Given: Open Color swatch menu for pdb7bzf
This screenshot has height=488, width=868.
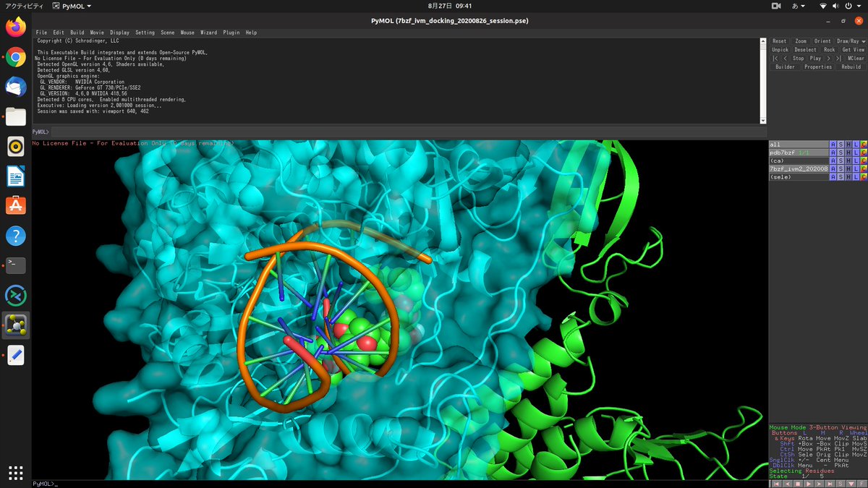Looking at the screenshot, I should (x=864, y=153).
